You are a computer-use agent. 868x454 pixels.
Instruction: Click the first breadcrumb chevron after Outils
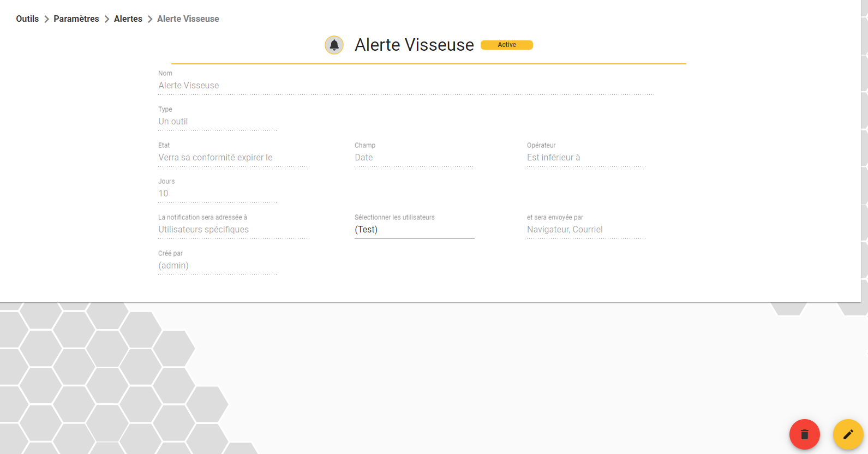tap(46, 19)
